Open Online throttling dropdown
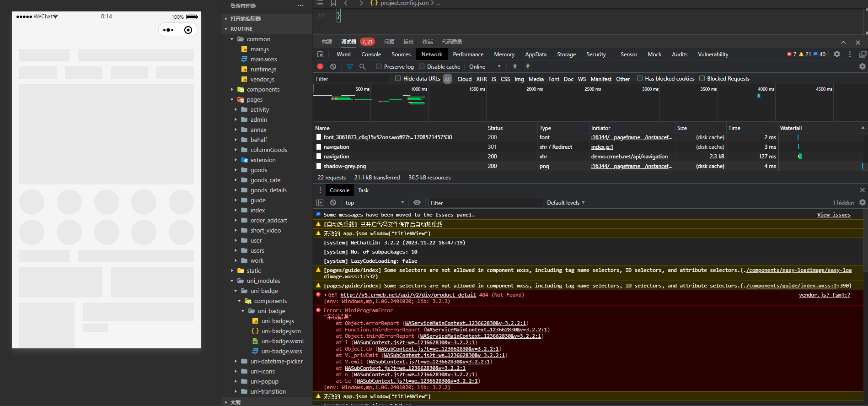The width and height of the screenshot is (868, 406). pos(485,66)
